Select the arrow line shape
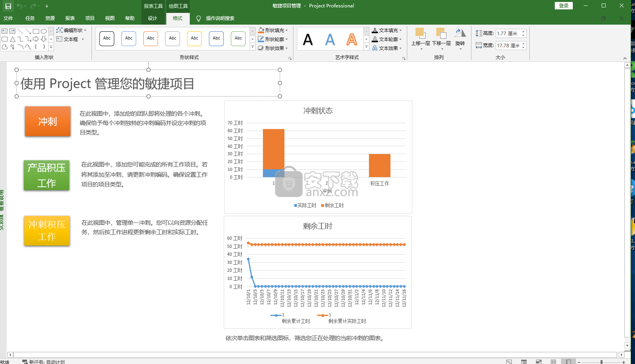The width and height of the screenshot is (635, 364). [x=28, y=31]
